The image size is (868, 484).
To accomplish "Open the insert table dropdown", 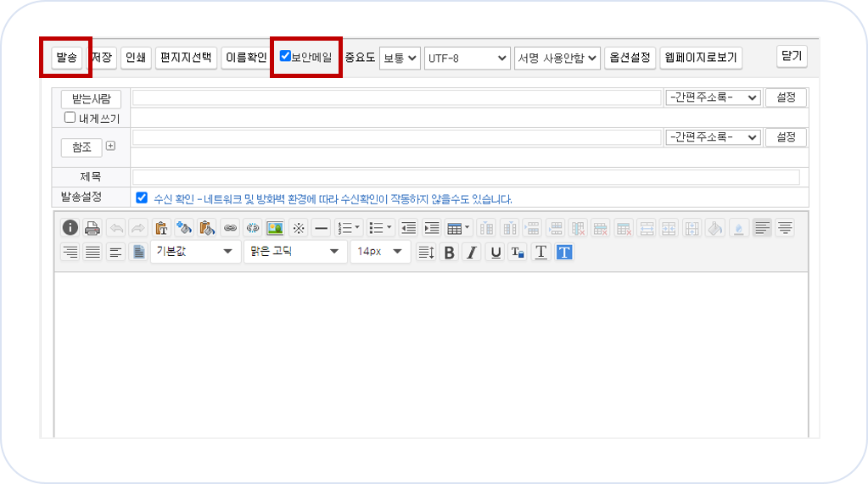I will coord(458,228).
